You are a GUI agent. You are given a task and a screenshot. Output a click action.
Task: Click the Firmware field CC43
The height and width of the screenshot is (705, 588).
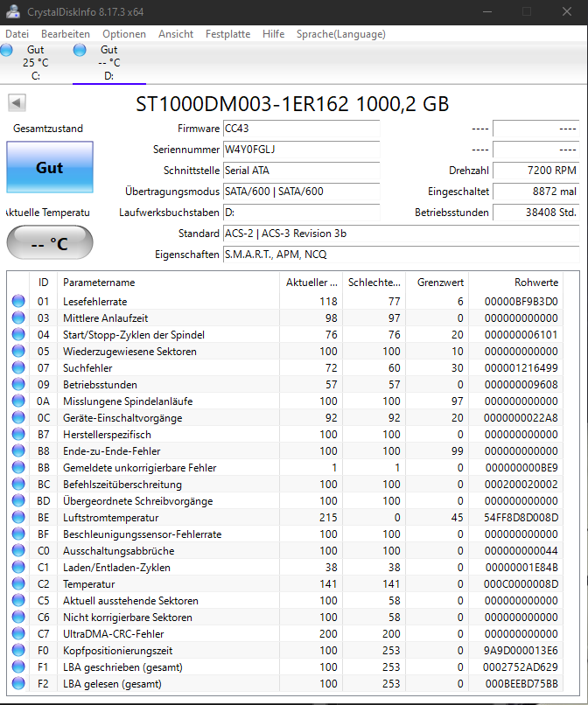301,129
